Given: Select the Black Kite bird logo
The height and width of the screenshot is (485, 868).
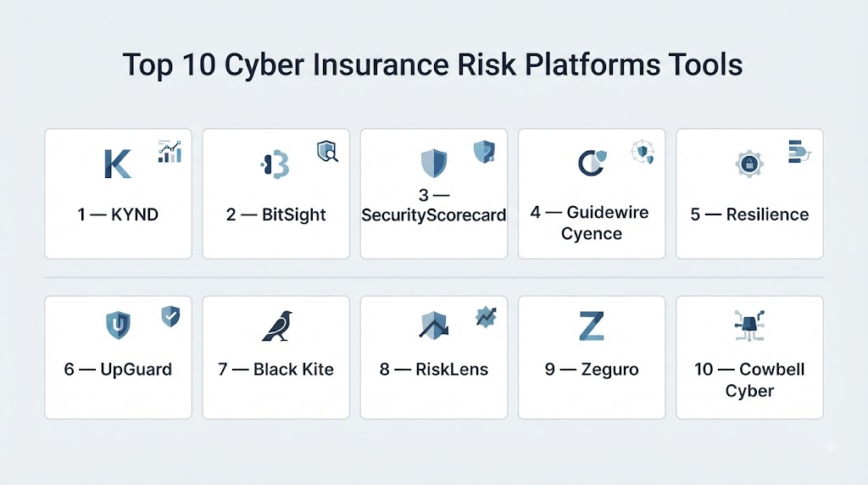Looking at the screenshot, I should coord(277,326).
